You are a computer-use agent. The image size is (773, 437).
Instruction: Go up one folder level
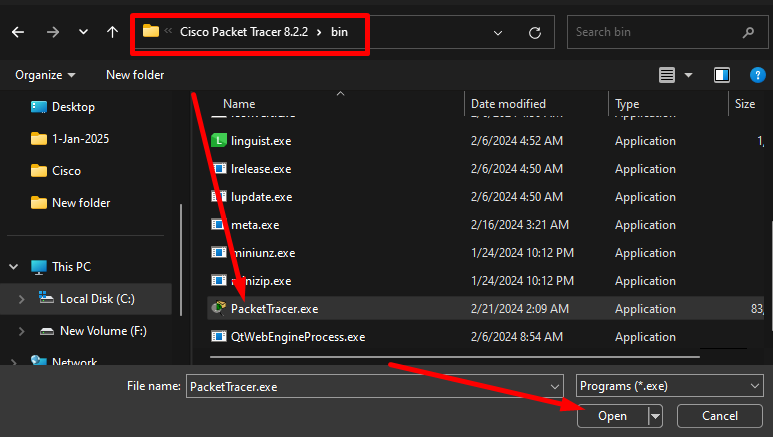click(x=112, y=33)
